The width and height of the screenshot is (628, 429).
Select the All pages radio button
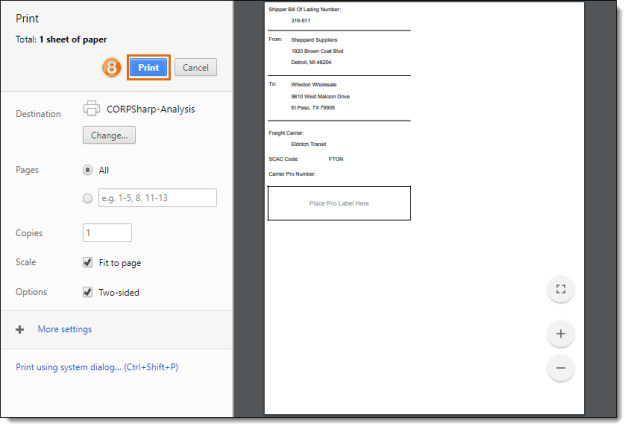tap(88, 170)
